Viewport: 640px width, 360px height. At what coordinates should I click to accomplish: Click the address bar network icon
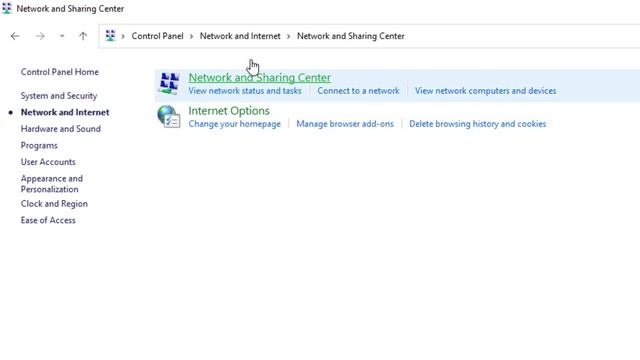[x=110, y=36]
